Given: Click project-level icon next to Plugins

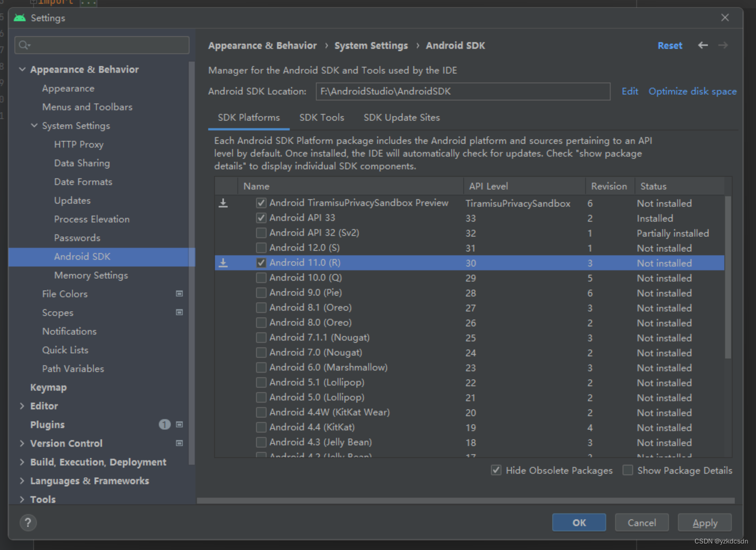Looking at the screenshot, I should [180, 425].
